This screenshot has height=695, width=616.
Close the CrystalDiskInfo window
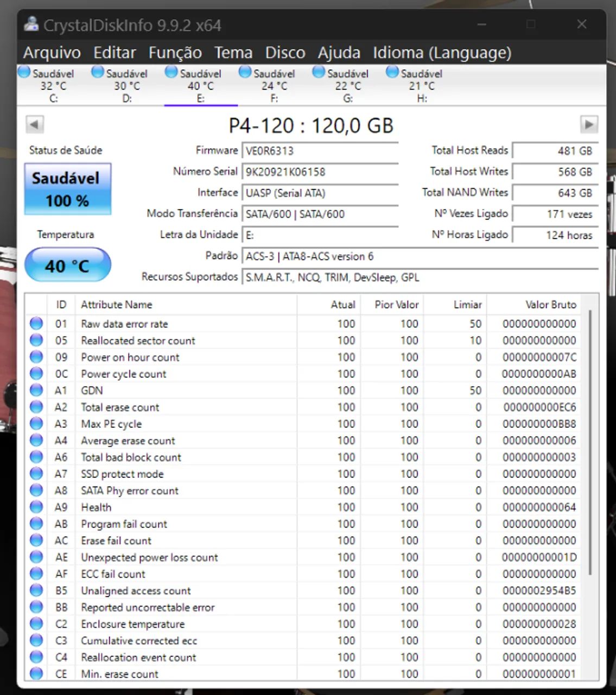click(x=582, y=24)
